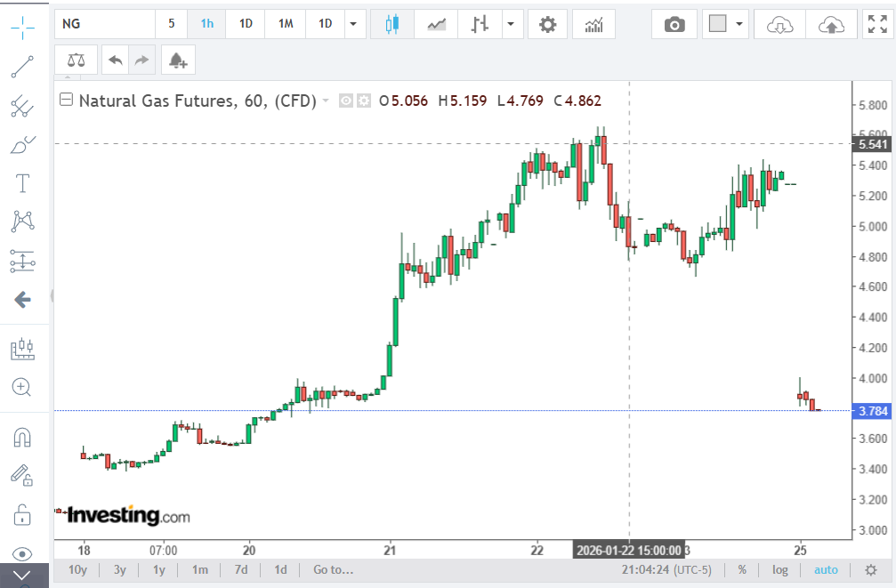Image resolution: width=896 pixels, height=588 pixels.
Task: Load chart layout from cloud
Action: [780, 24]
